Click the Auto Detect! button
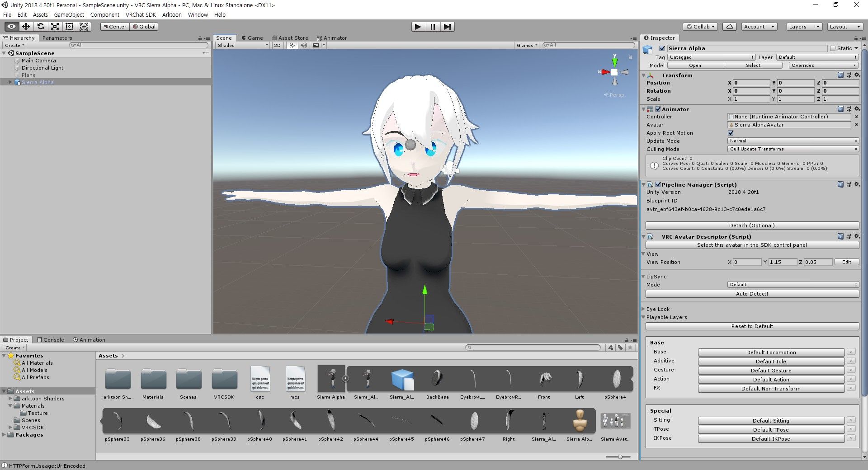 click(752, 294)
